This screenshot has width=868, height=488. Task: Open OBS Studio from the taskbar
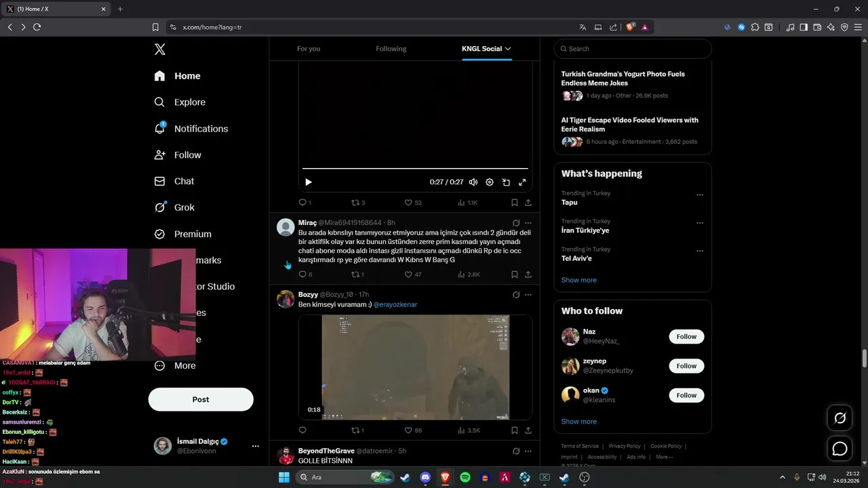[585, 477]
